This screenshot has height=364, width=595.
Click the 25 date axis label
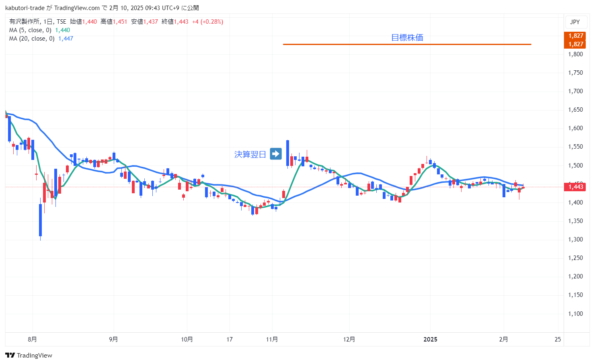558,339
